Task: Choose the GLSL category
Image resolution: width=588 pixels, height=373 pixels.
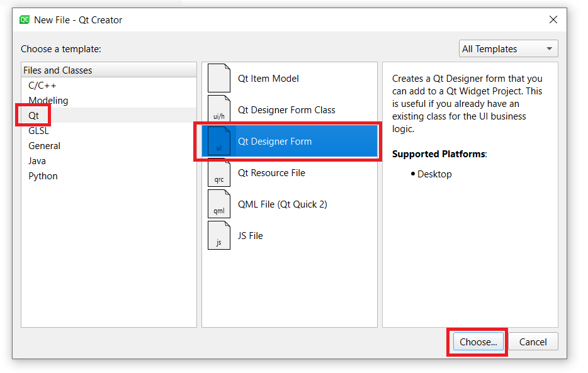Action: pos(38,131)
